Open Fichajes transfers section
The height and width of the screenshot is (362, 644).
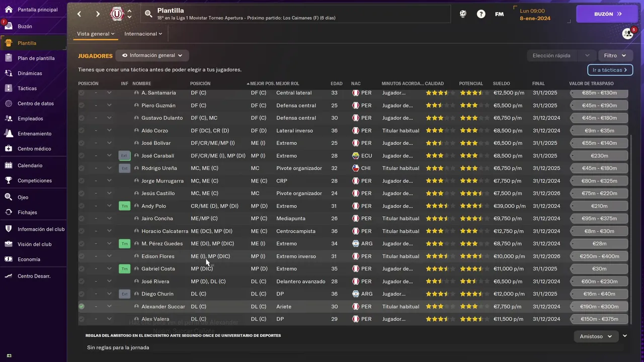[33, 212]
